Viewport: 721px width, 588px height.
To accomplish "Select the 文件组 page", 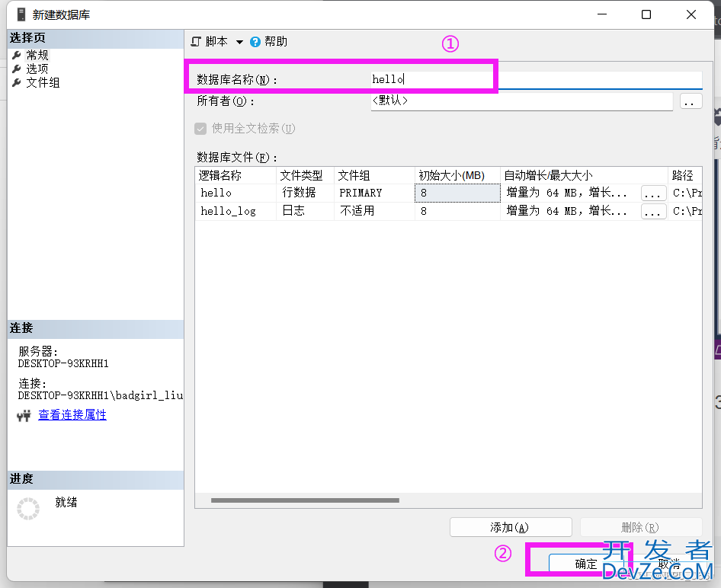I will (x=43, y=83).
